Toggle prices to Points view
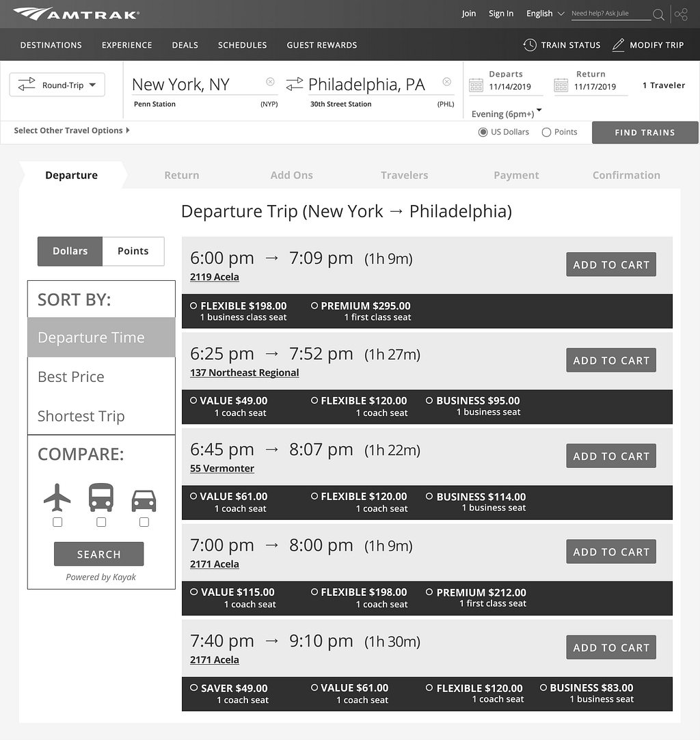The width and height of the screenshot is (700, 740). pos(133,251)
